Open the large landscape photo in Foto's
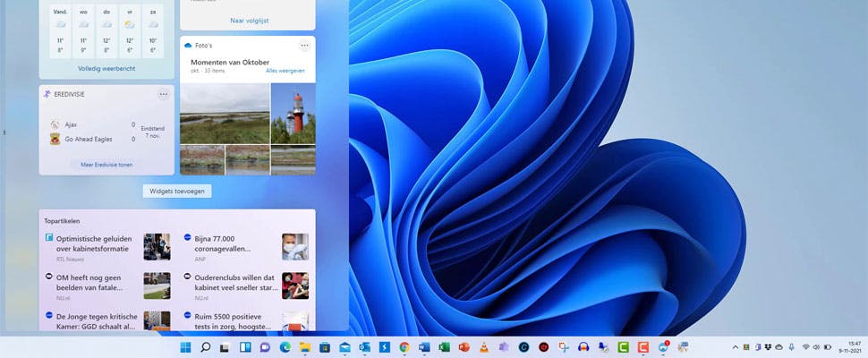The image size is (868, 358). pos(225,114)
